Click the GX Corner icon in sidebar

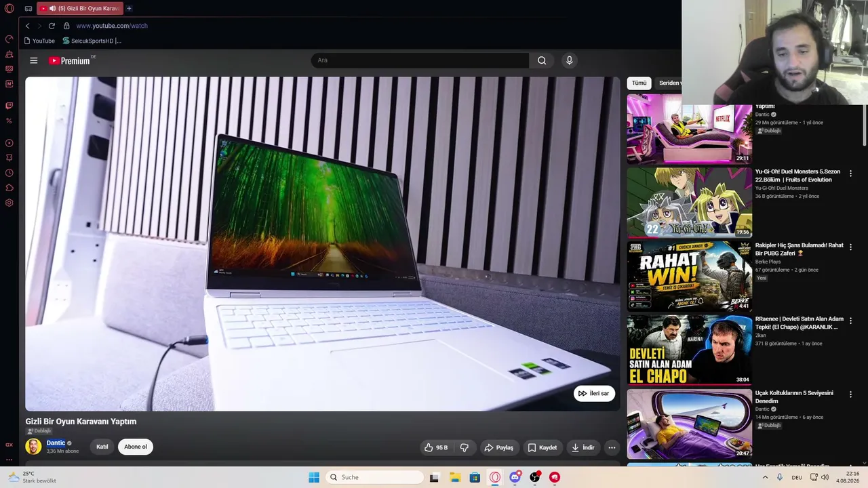(9, 445)
